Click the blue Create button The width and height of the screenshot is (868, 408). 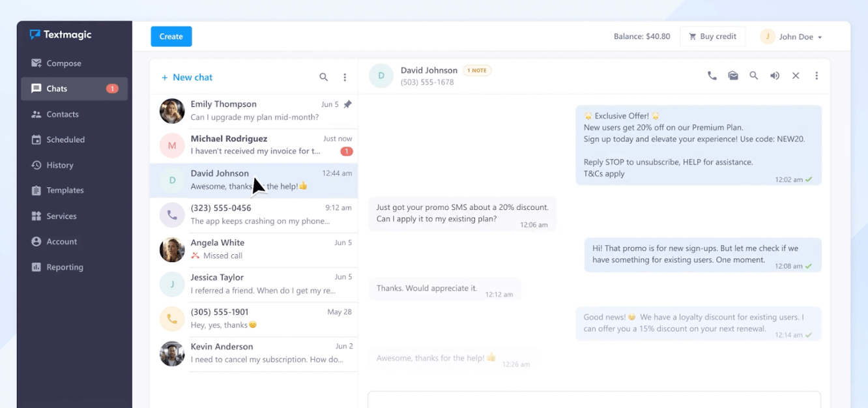click(171, 36)
